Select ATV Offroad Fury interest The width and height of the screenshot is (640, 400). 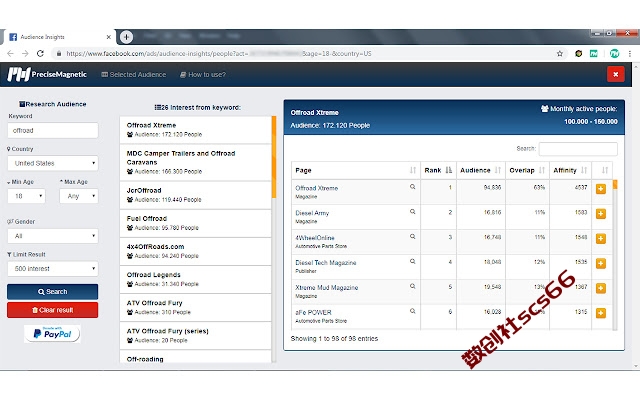(196, 307)
